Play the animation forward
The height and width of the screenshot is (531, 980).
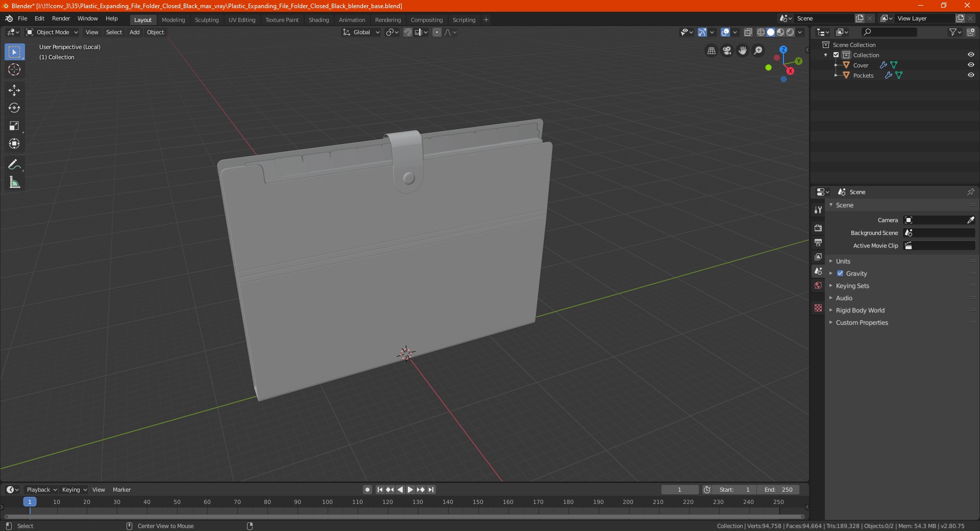click(x=410, y=490)
